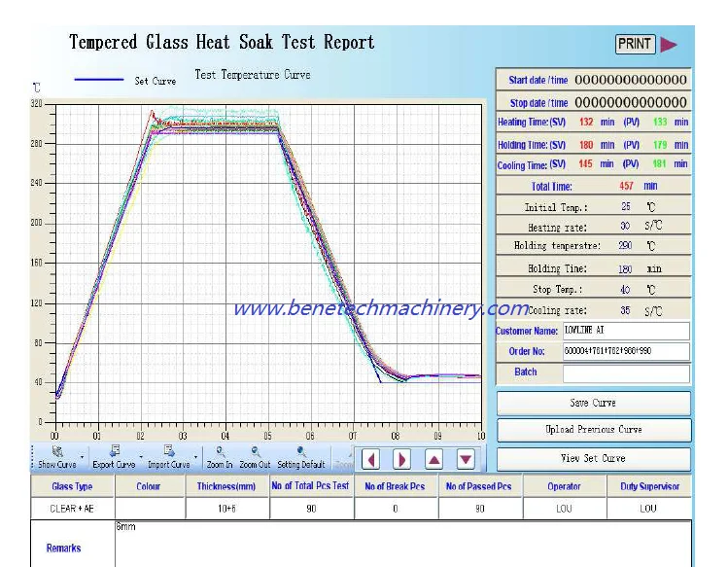This screenshot has width=728, height=567.
Task: Click the Cooling rate 35 value
Action: (625, 310)
